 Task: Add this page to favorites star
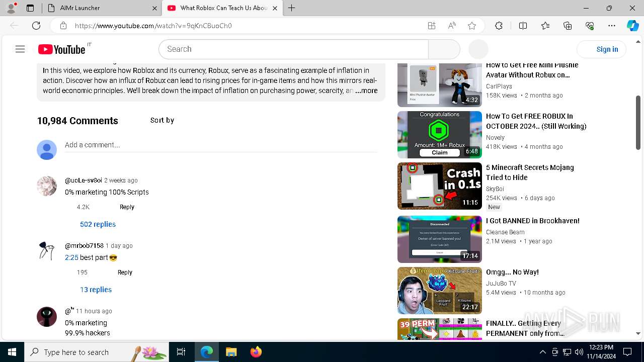(x=471, y=26)
